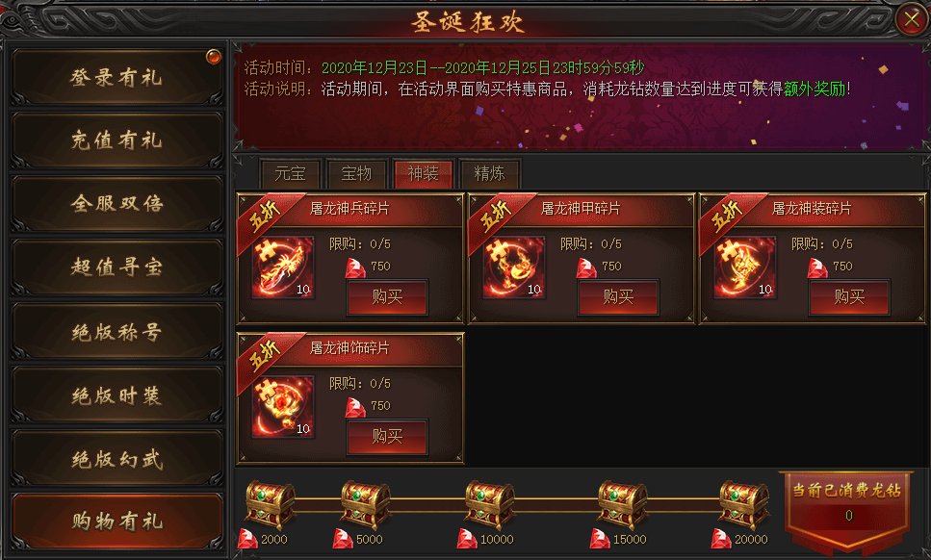Open the 10000 dragon diamond reward chest

click(490, 504)
